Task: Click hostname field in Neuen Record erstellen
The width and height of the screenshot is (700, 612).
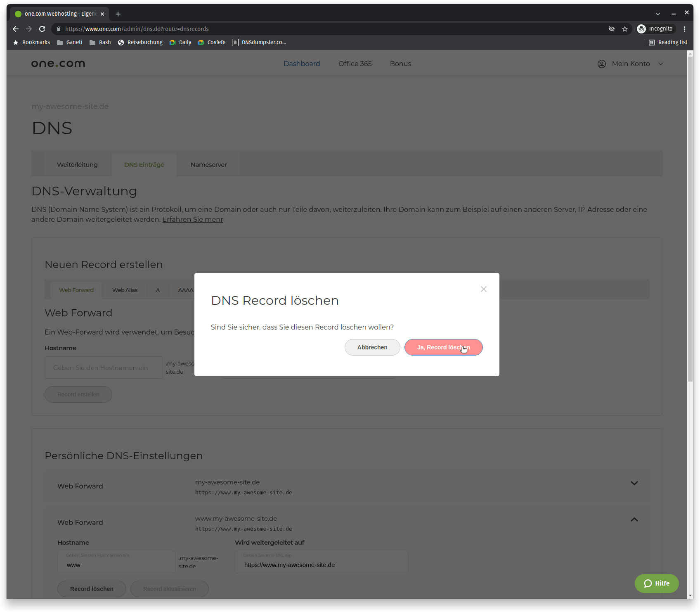Action: pyautogui.click(x=104, y=368)
